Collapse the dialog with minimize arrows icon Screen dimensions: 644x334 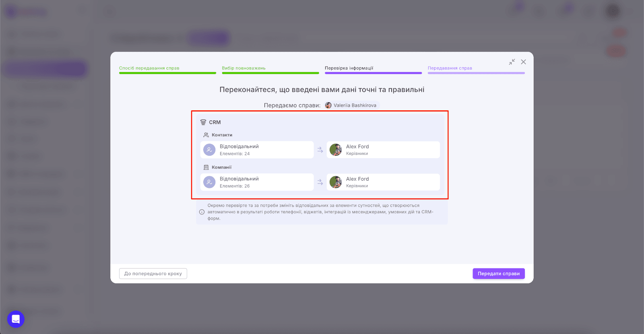pyautogui.click(x=512, y=62)
